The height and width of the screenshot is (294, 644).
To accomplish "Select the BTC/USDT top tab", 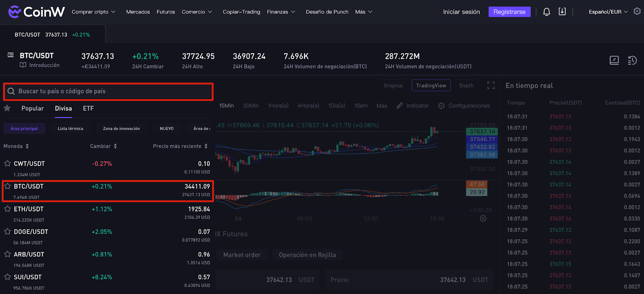I will tap(52, 35).
